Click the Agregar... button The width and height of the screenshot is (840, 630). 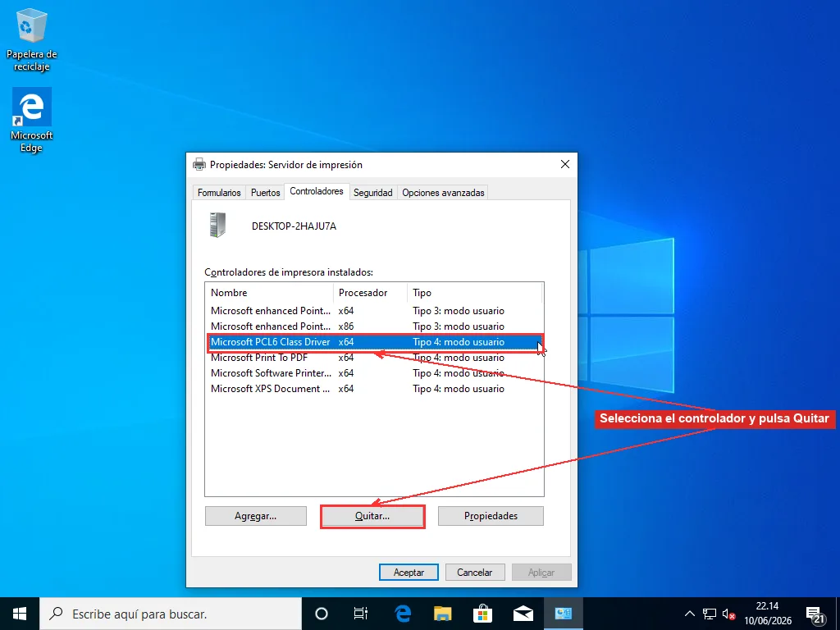click(x=256, y=516)
